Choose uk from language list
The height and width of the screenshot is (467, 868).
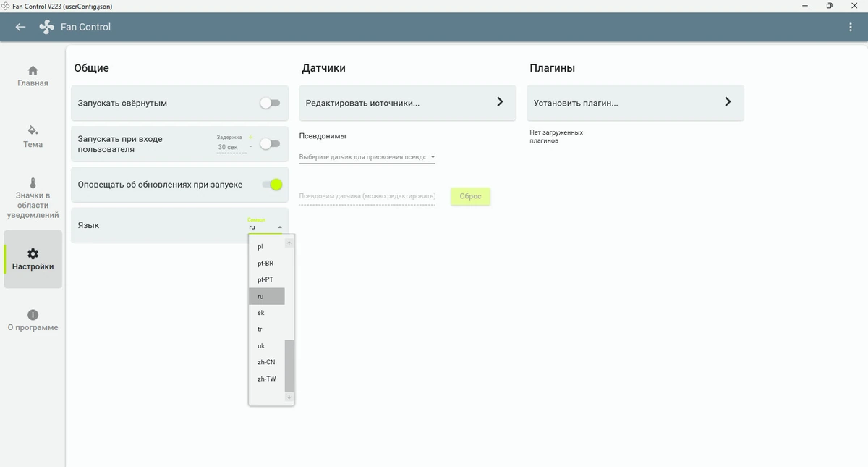(266, 346)
